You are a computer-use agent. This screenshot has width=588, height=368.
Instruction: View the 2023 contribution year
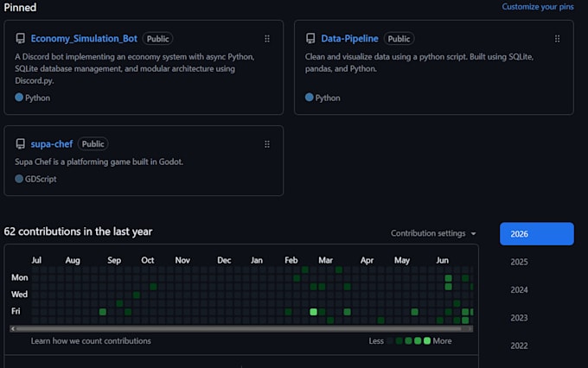(x=519, y=318)
